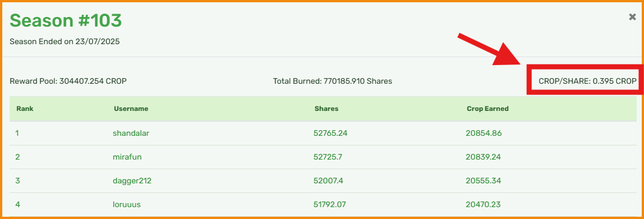Click the Username column header
Image resolution: width=644 pixels, height=219 pixels.
click(x=131, y=109)
